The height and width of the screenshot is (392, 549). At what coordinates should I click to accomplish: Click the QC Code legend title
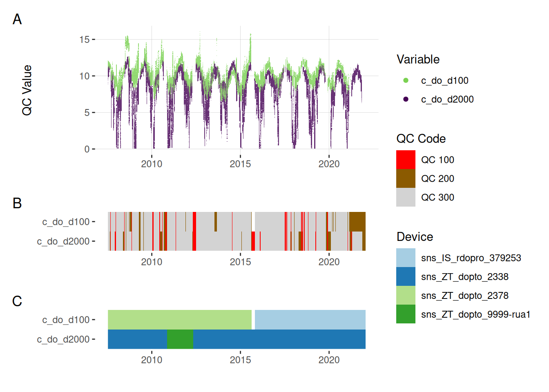[421, 139]
